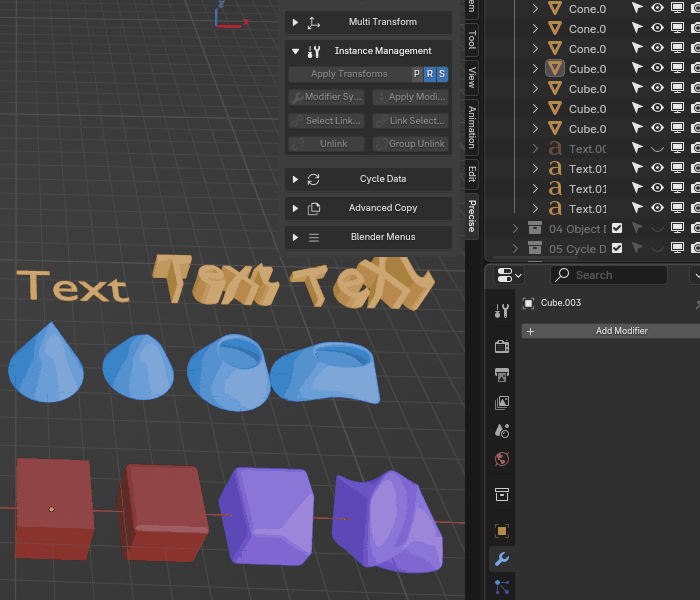Switch to the Edit sidebar tab
The image size is (700, 600).
point(472,174)
